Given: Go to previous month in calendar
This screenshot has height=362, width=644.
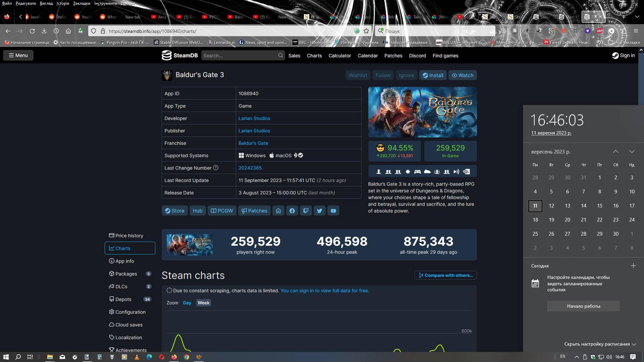Looking at the screenshot, I should 616,152.
